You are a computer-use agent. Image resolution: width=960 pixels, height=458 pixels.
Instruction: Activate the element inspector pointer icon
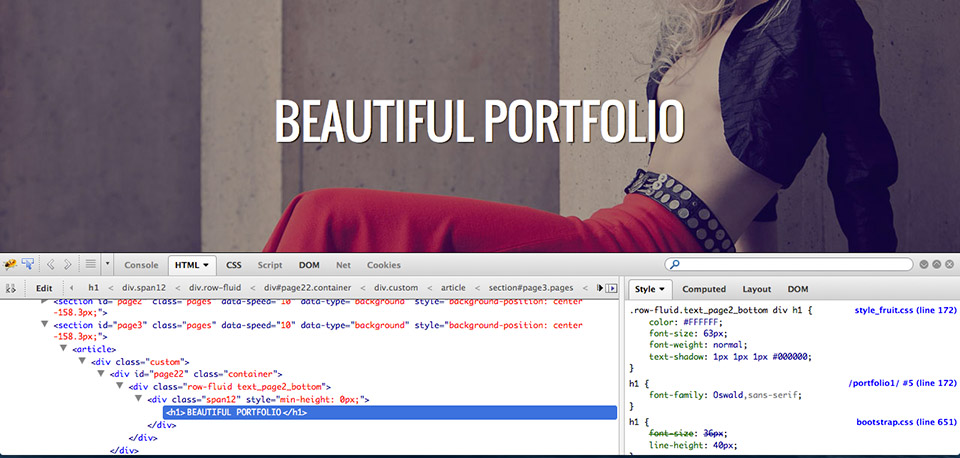[x=28, y=265]
